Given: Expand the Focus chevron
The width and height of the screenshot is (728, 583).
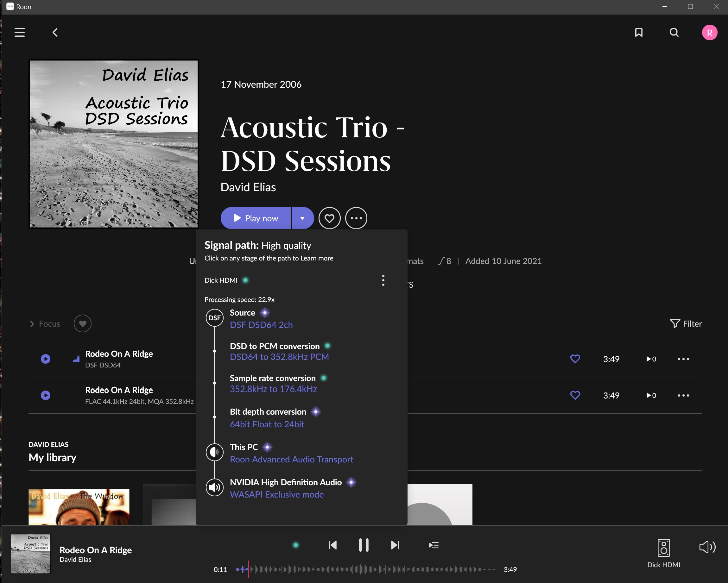Looking at the screenshot, I should coord(32,324).
